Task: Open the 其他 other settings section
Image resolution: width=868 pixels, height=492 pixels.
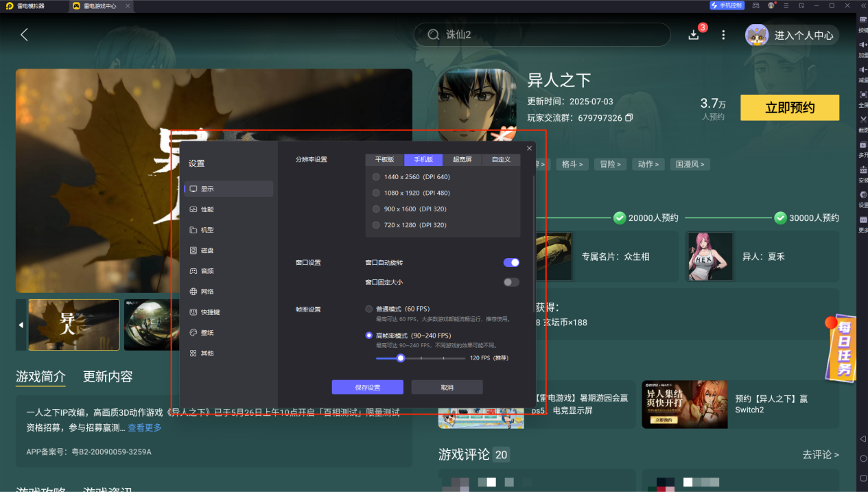Action: [x=228, y=353]
